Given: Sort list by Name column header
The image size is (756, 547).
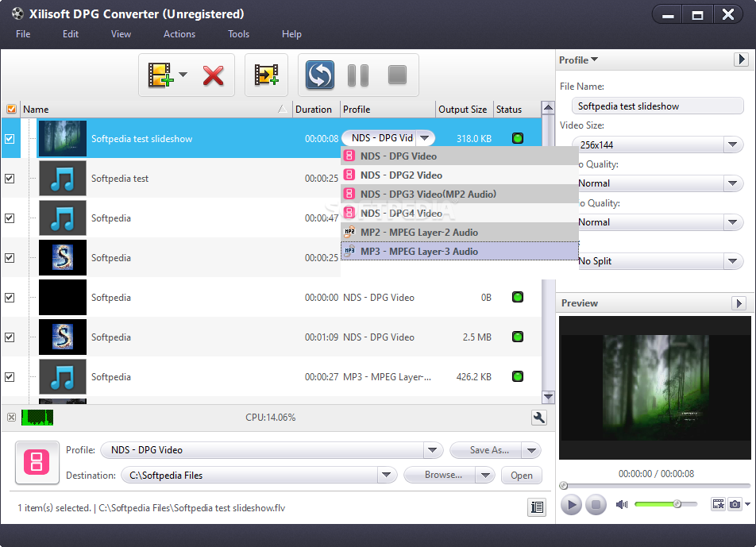Looking at the screenshot, I should tap(156, 110).
